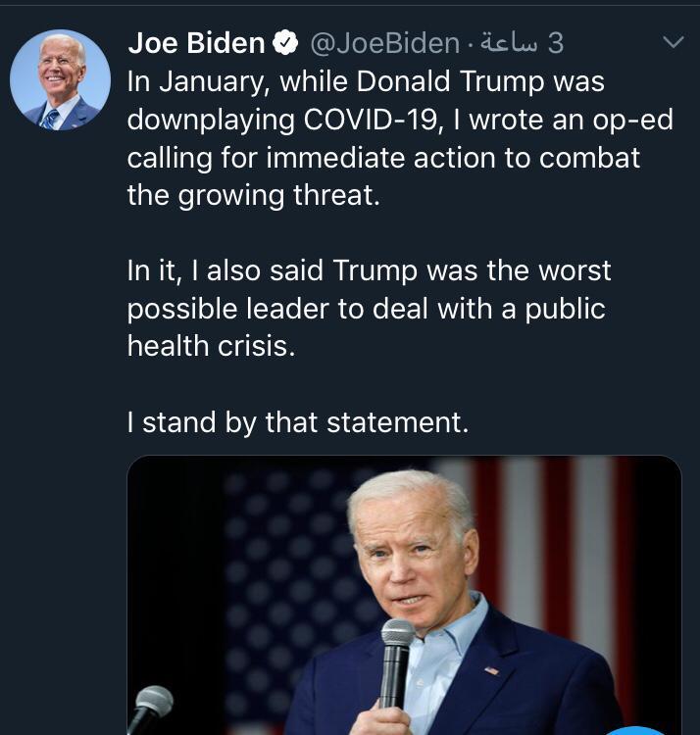Image resolution: width=700 pixels, height=735 pixels.
Task: Click the paragraph starting "In January"
Action: [392, 137]
